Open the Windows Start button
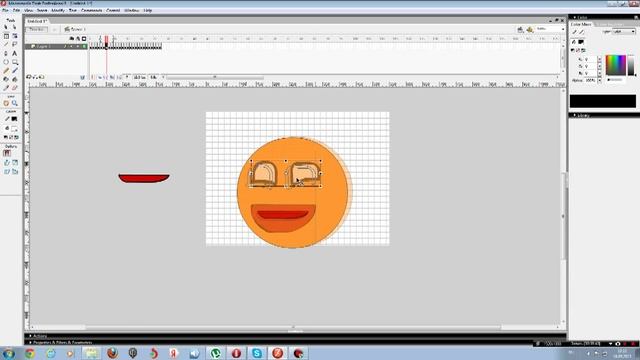 pos(8,353)
